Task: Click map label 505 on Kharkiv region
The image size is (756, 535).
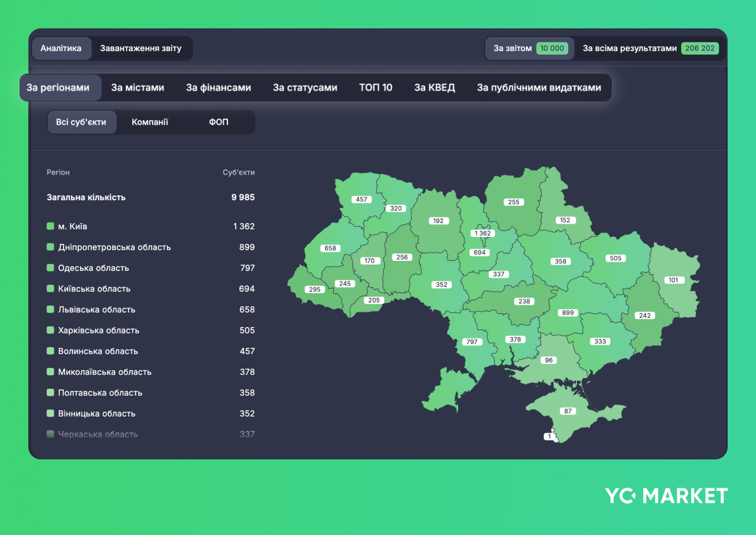Action: 615,258
